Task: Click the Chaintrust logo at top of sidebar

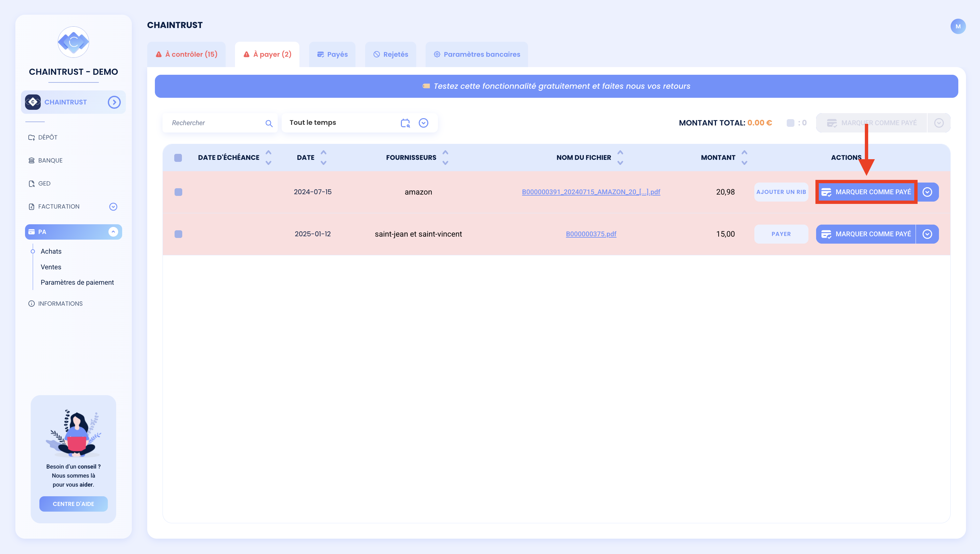Action: coord(73,42)
